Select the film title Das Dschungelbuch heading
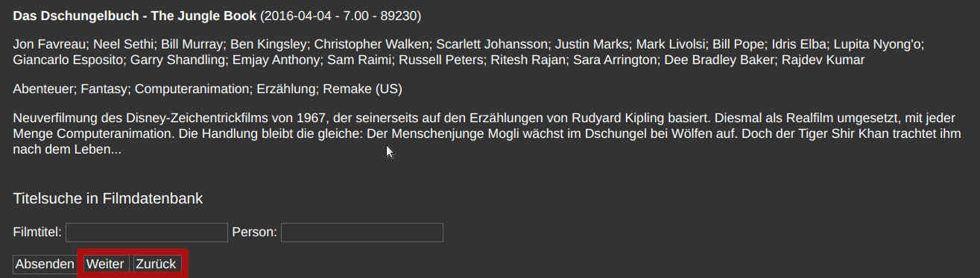This screenshot has height=278, width=980. (134, 16)
